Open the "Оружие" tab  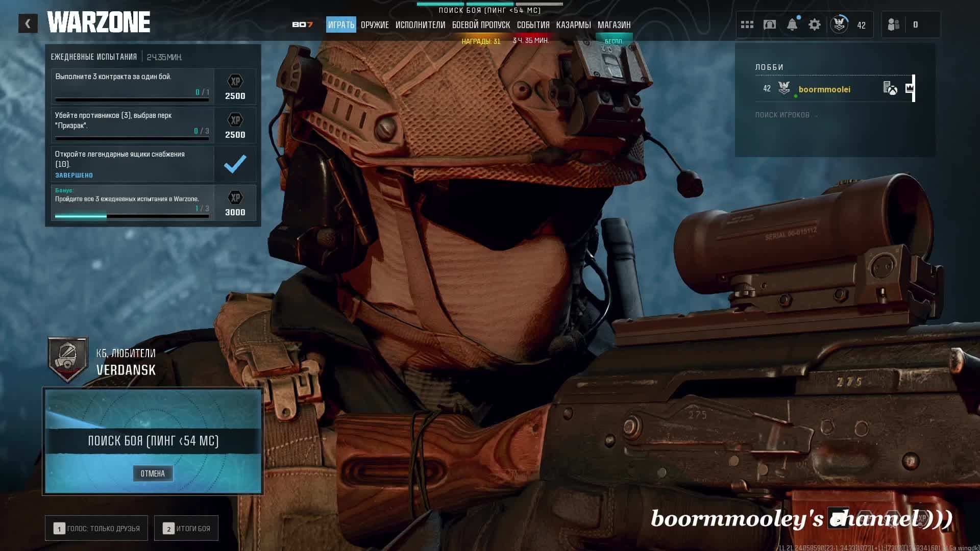tap(375, 24)
